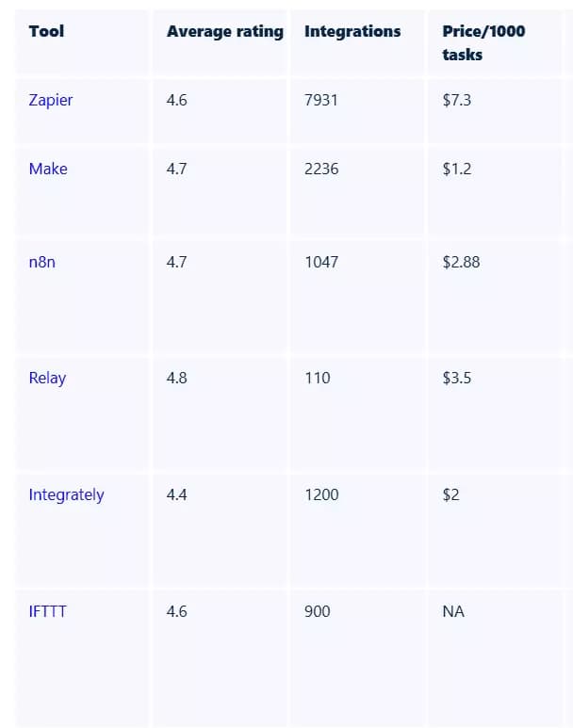Select n8n's 1047 integrations value
The image size is (573, 728).
point(321,262)
